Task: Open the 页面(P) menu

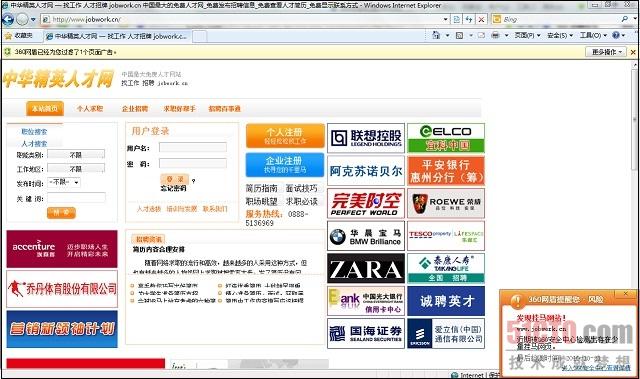Action: coord(527,35)
